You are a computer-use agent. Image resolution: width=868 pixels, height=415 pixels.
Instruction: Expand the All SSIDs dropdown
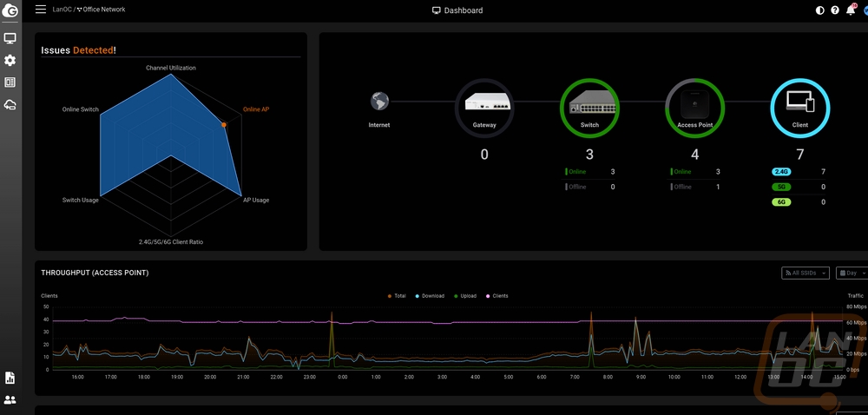(x=806, y=273)
